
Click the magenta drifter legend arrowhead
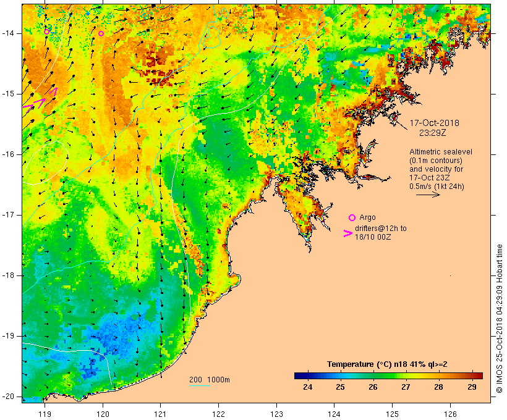pyautogui.click(x=347, y=233)
